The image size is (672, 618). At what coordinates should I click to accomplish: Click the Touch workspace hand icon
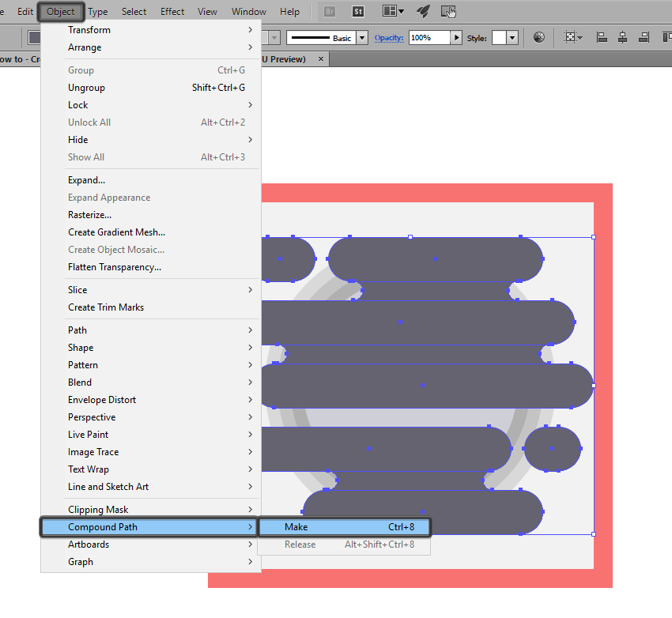pyautogui.click(x=448, y=12)
